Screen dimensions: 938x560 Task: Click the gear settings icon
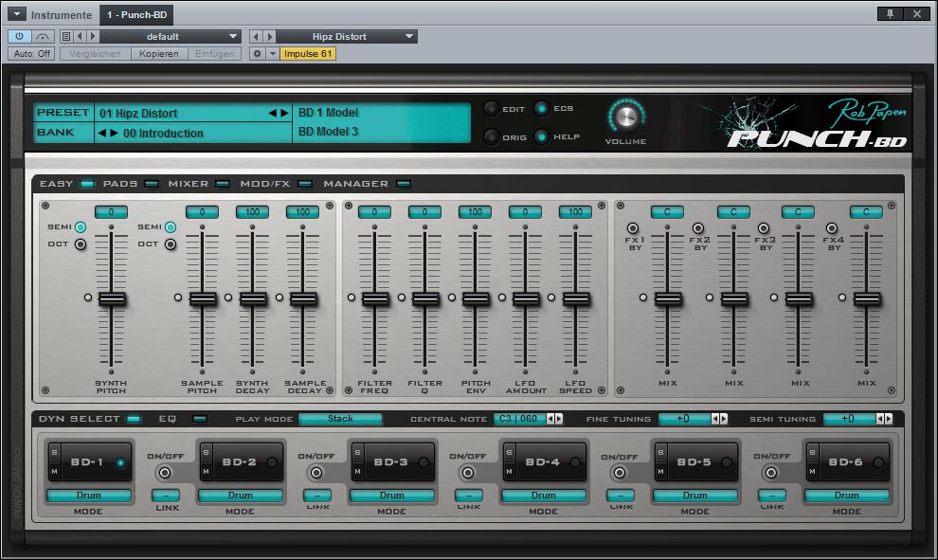point(257,53)
